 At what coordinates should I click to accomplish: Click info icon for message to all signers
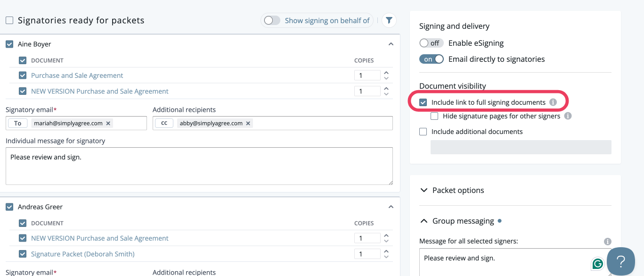(x=608, y=242)
